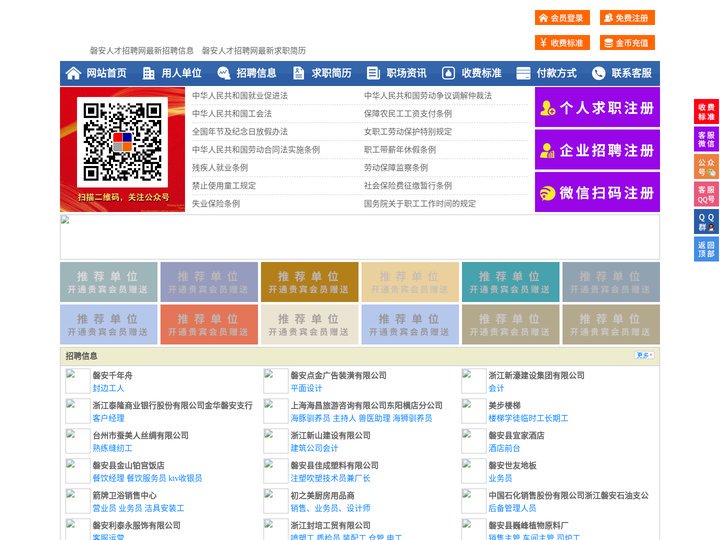The height and width of the screenshot is (540, 720).
Task: Open the link 中华人民共和国就业促进法
Action: pyautogui.click(x=240, y=96)
